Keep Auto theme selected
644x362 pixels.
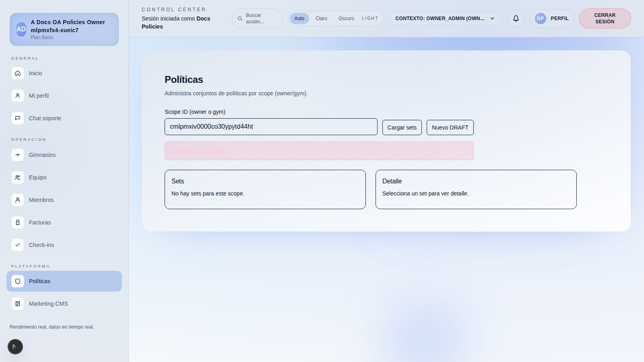tap(299, 18)
